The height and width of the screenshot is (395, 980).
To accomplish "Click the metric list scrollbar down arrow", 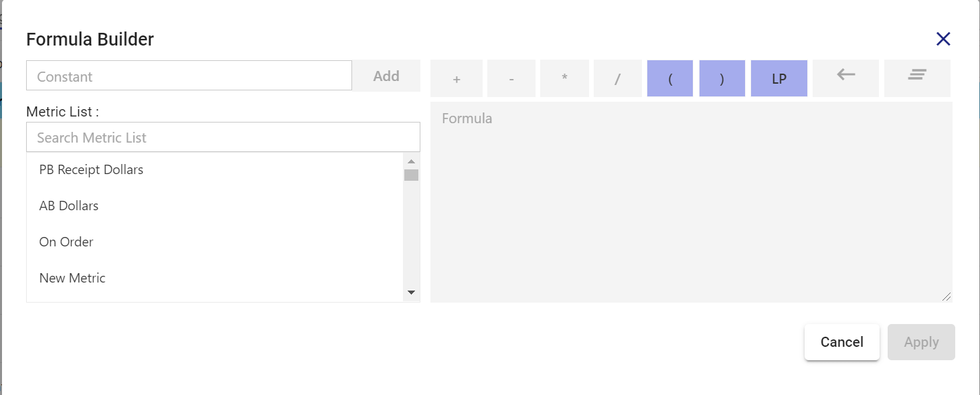I will click(x=411, y=292).
